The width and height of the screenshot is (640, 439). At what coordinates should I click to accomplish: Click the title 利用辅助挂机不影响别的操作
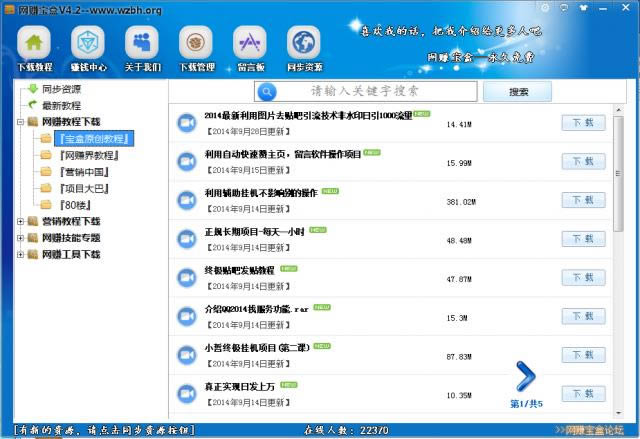pos(261,193)
